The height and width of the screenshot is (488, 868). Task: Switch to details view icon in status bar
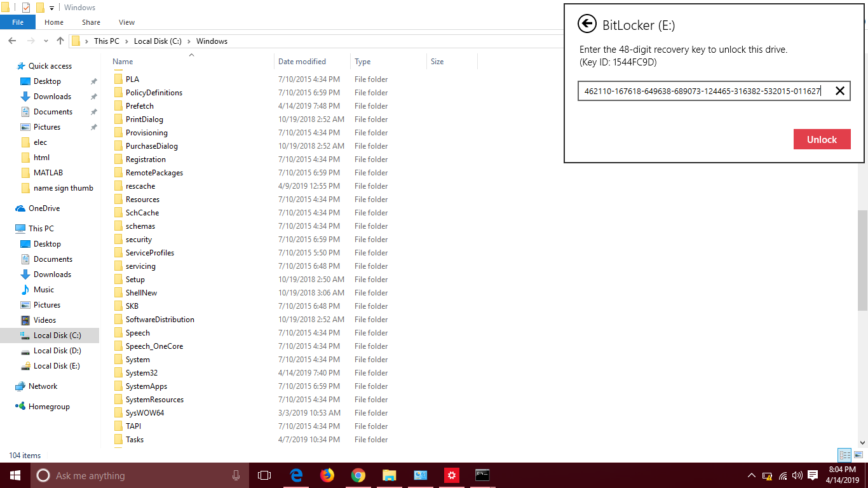pos(844,455)
